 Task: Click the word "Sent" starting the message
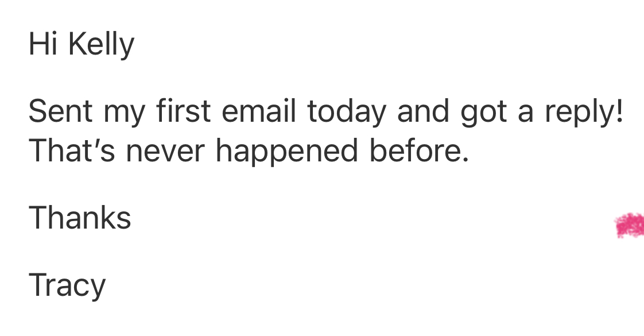pyautogui.click(x=60, y=111)
